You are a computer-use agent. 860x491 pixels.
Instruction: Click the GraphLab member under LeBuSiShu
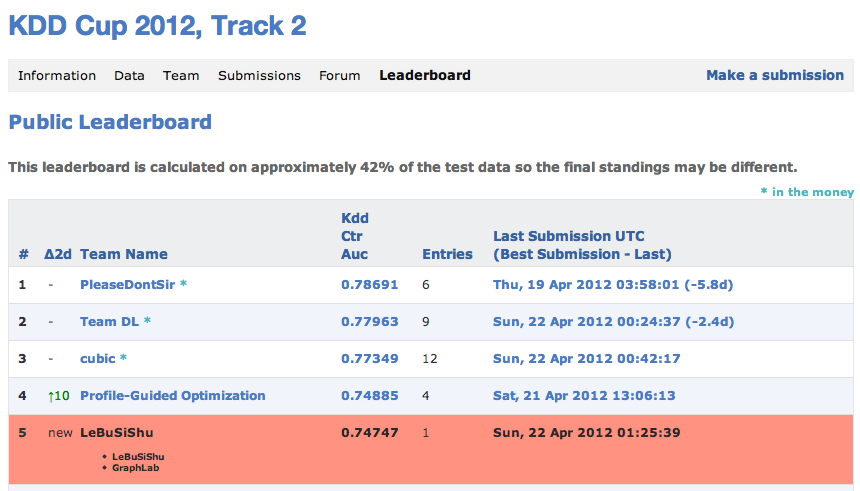pos(136,467)
